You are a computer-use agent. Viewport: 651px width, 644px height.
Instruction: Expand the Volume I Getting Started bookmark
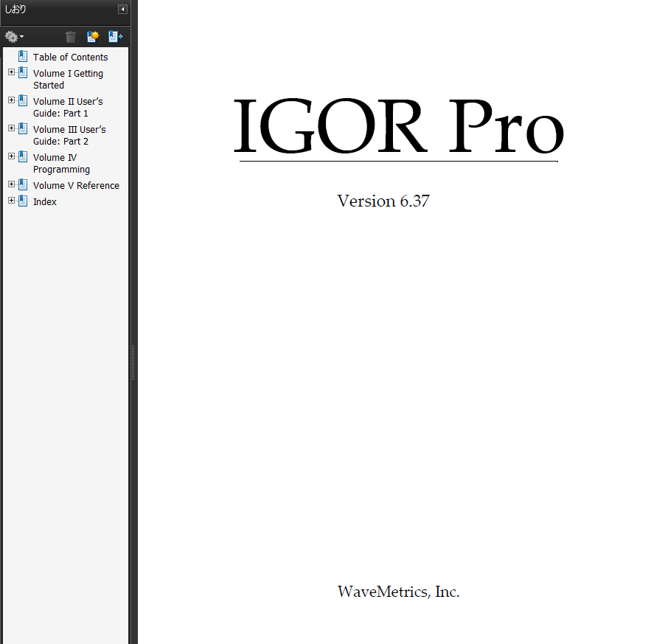pos(11,72)
